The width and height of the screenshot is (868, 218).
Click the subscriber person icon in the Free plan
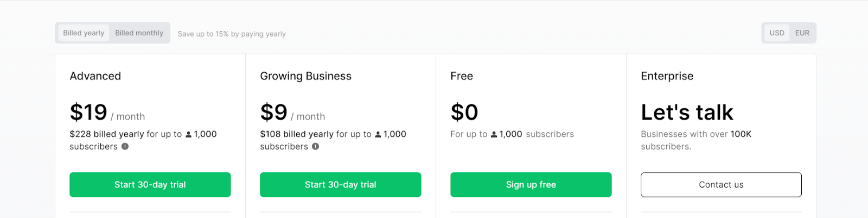pos(494,134)
